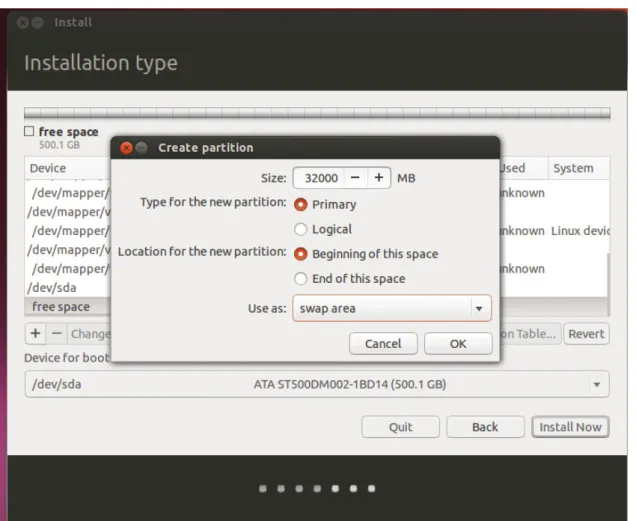Decrease partition size with minus button
Image resolution: width=636 pixels, height=521 pixels.
(355, 178)
